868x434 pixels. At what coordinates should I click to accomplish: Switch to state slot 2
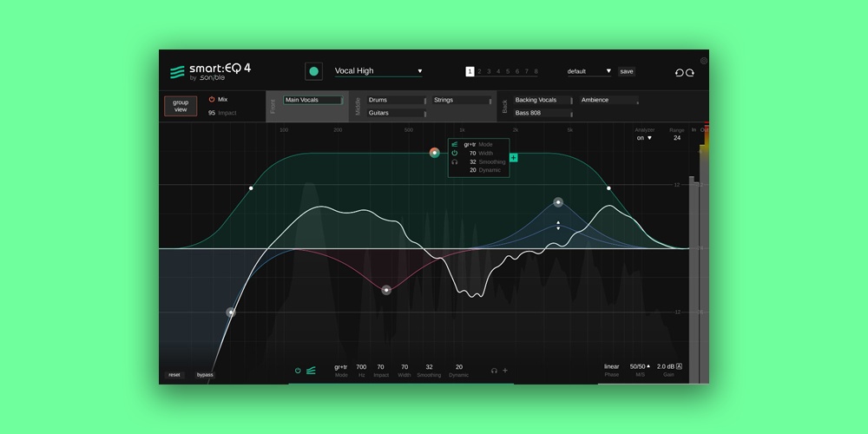[x=479, y=71]
